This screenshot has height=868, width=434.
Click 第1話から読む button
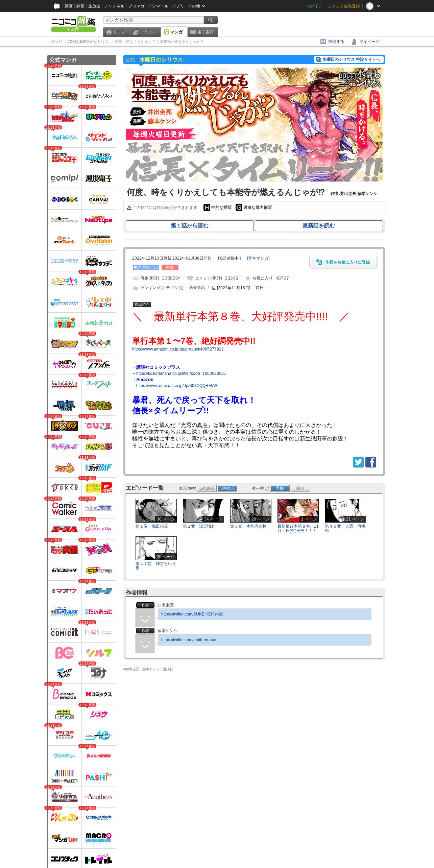[x=190, y=226]
